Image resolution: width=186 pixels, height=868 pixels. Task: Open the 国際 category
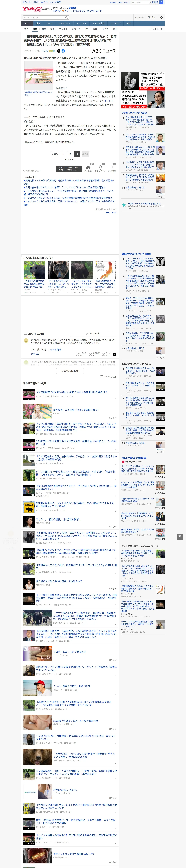click(x=44, y=29)
